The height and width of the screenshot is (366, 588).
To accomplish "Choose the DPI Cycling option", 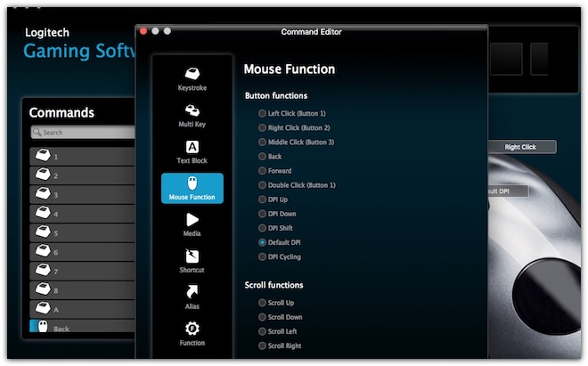I will 262,256.
